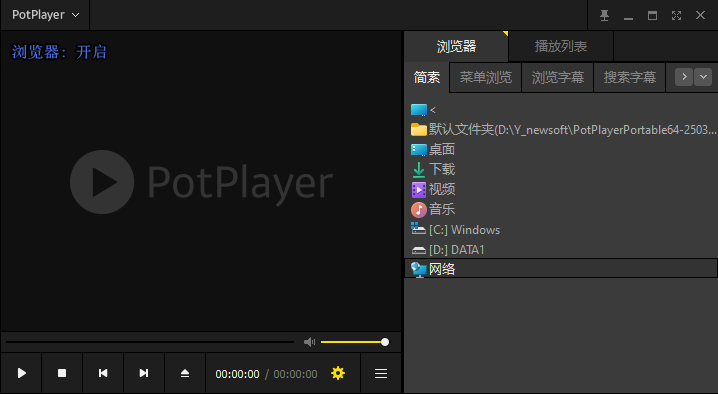Open the PotPlayer main menu dropdown
The width and height of the screenshot is (718, 394).
click(x=45, y=15)
